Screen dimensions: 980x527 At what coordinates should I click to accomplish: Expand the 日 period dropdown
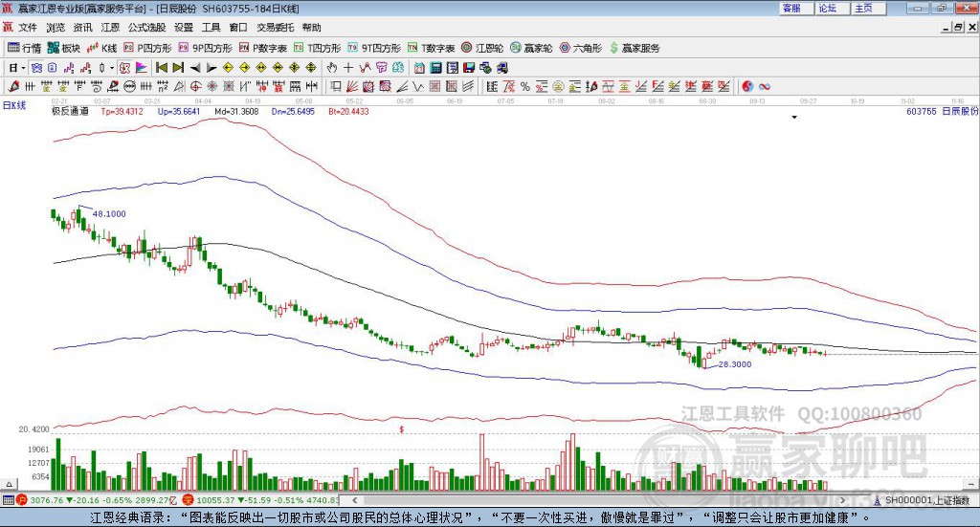pos(17,68)
